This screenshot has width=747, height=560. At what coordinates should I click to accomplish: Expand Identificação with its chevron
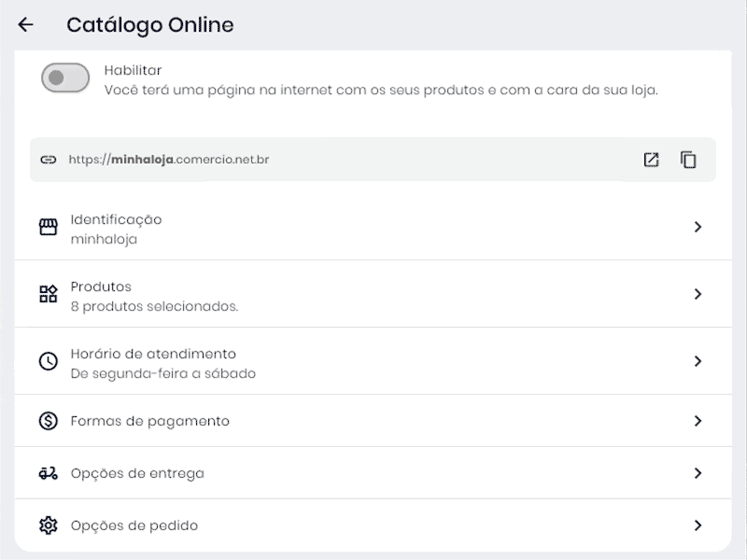(698, 227)
